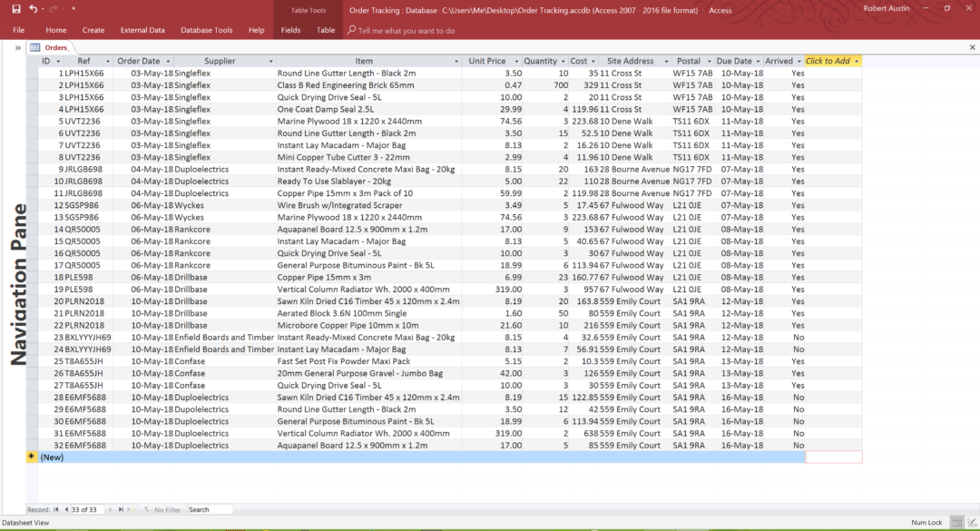Viewport: 980px width, 531px height.
Task: Click the No Filter indicator
Action: pyautogui.click(x=162, y=510)
